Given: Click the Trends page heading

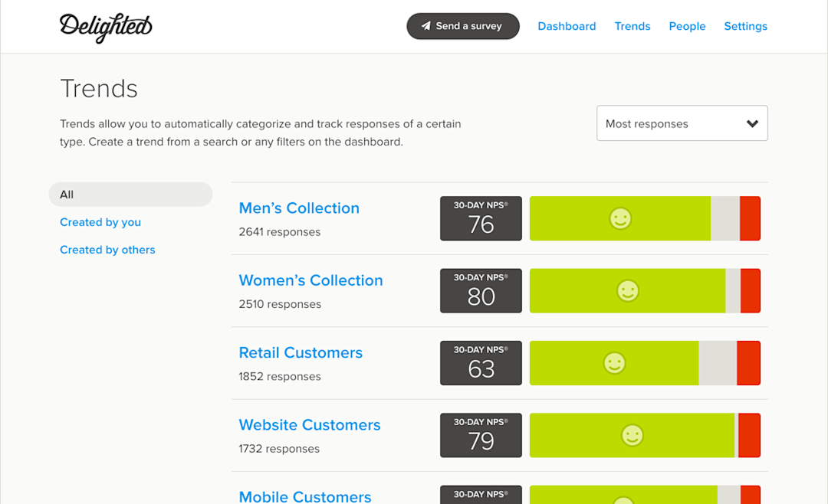Looking at the screenshot, I should point(99,89).
